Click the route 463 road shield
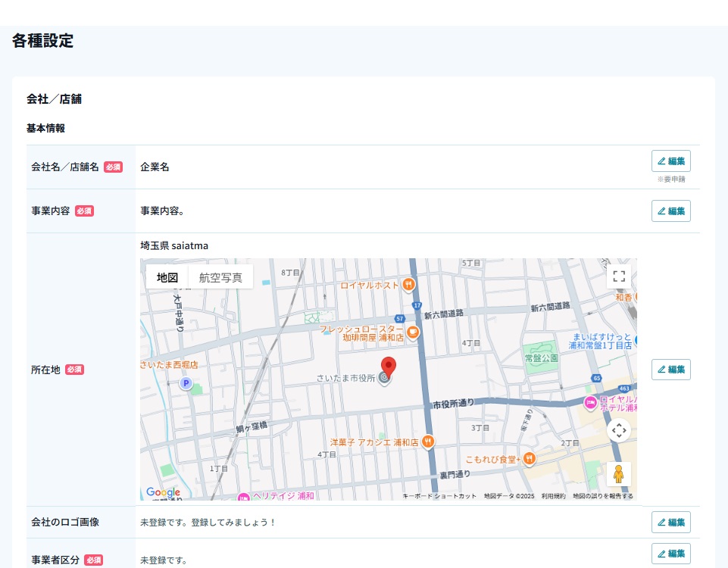 [x=624, y=389]
